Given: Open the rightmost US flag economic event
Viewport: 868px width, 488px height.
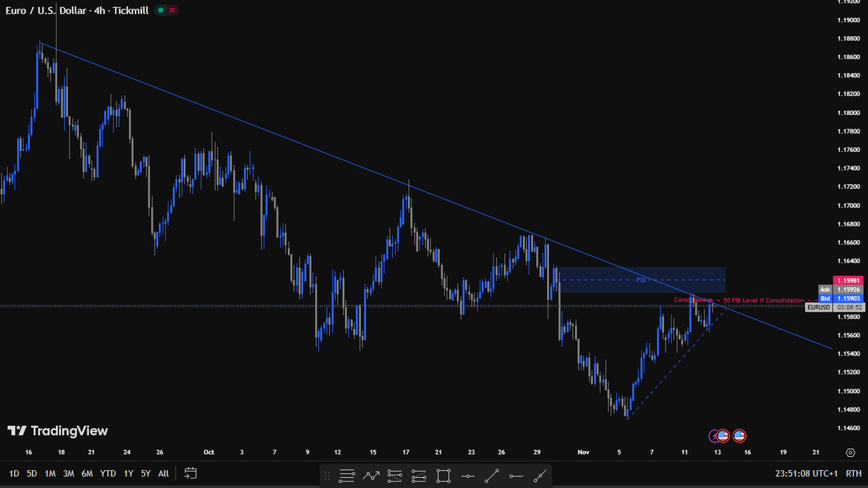Looking at the screenshot, I should (739, 436).
